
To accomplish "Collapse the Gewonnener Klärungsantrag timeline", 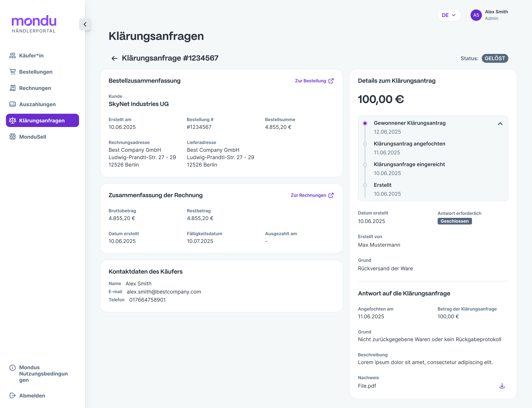I will [x=500, y=124].
